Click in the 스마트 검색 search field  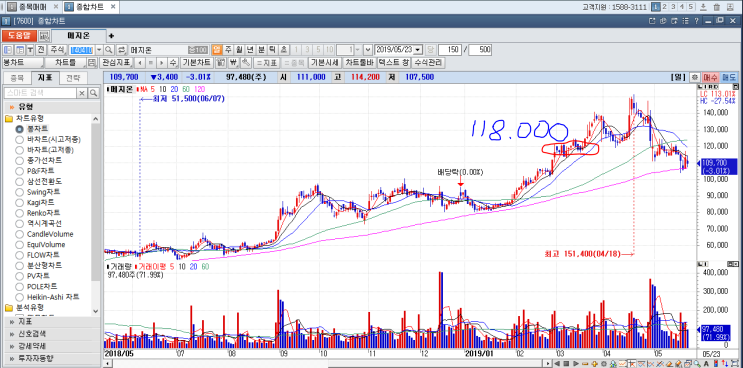coord(40,93)
